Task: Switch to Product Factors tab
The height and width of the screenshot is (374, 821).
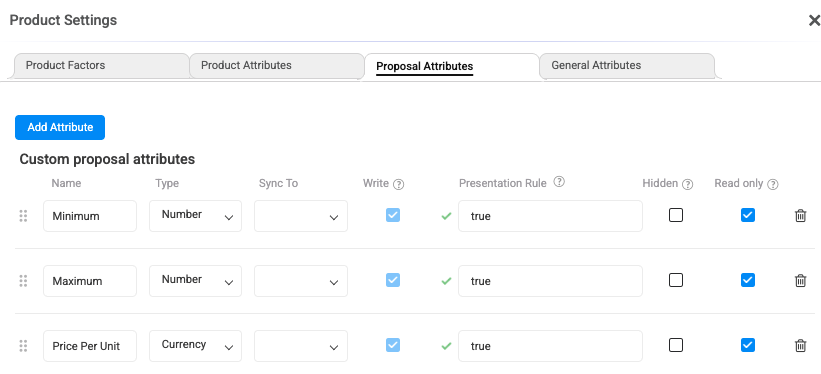Action: point(101,65)
